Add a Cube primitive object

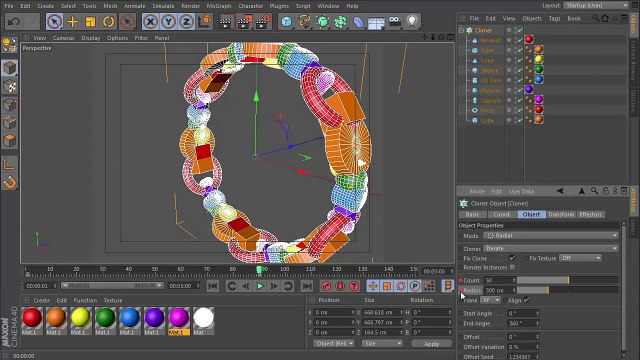(287, 21)
